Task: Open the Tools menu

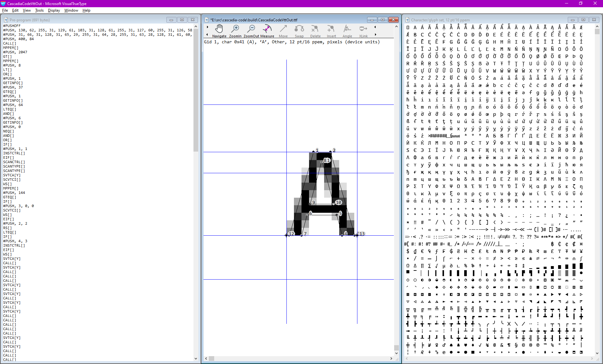Action: pyautogui.click(x=39, y=10)
